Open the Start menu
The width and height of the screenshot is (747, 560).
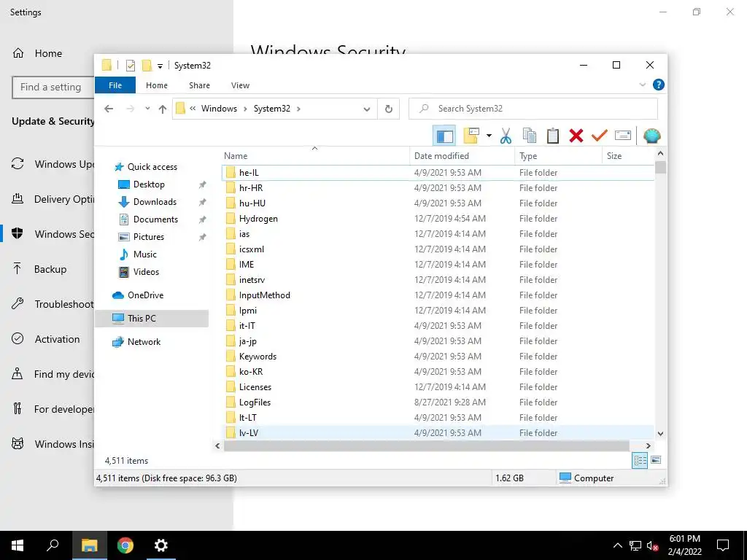[x=18, y=545]
